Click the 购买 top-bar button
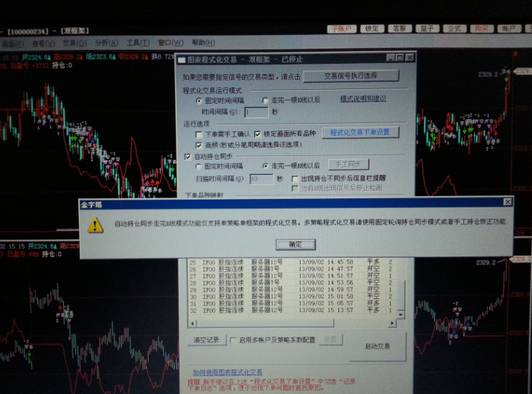This screenshot has width=532, height=394. coord(482,28)
